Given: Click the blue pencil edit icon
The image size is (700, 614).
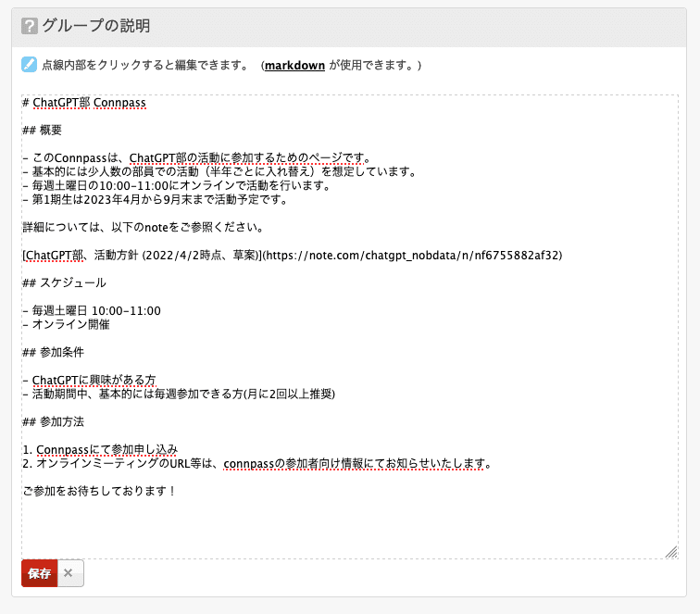Looking at the screenshot, I should tap(29, 65).
